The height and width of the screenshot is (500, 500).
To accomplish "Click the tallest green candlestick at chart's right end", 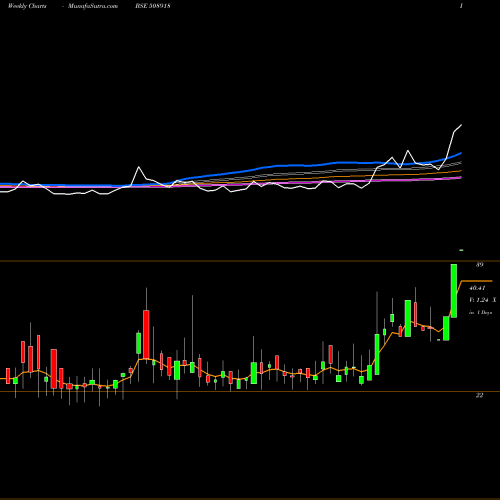I will (x=454, y=291).
